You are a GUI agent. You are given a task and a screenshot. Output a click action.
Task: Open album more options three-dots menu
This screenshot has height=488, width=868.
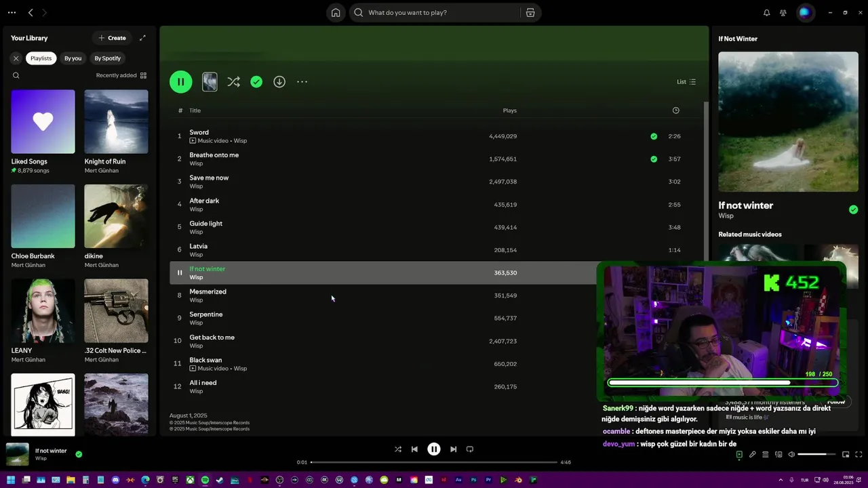click(x=302, y=81)
